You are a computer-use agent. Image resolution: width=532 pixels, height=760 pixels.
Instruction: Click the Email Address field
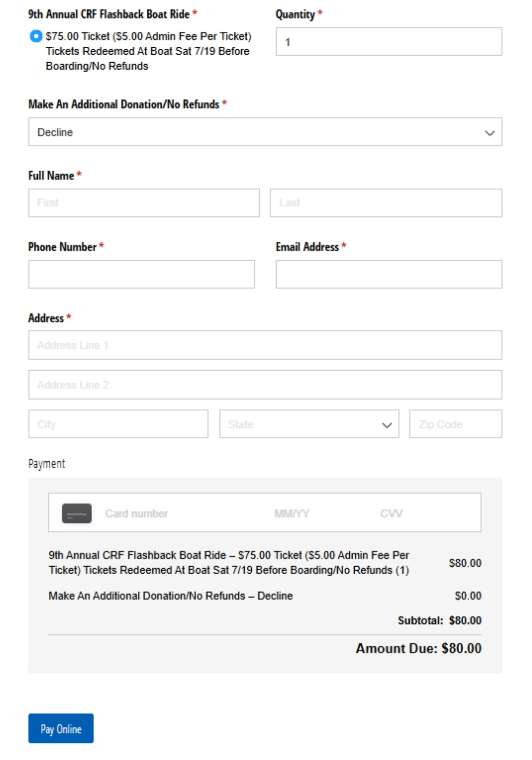point(389,275)
